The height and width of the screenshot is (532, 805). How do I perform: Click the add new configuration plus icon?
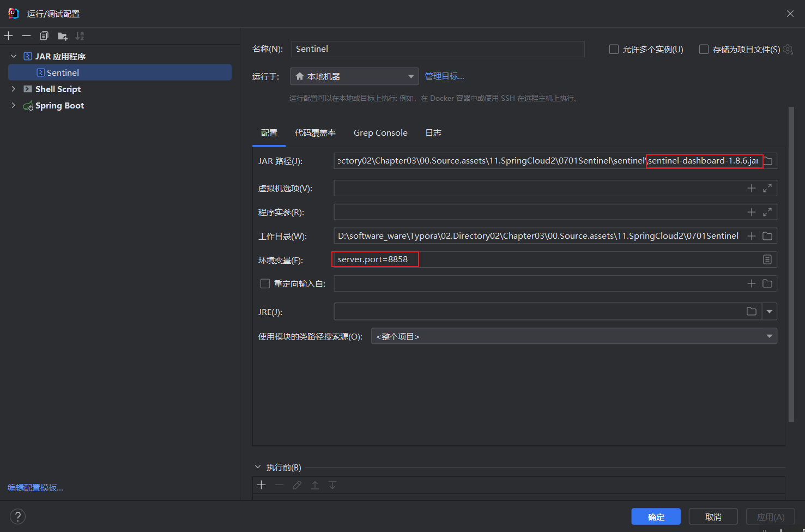coord(9,36)
